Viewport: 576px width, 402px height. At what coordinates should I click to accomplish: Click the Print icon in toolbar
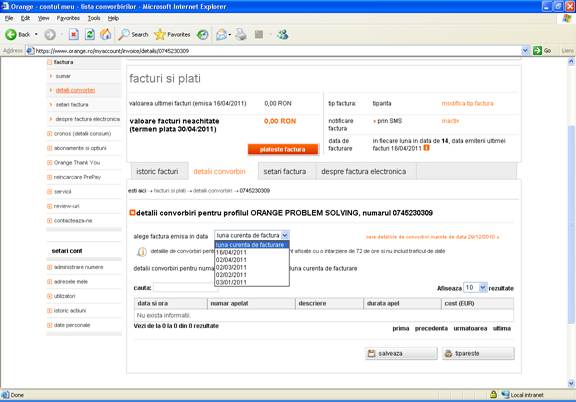coord(241,35)
